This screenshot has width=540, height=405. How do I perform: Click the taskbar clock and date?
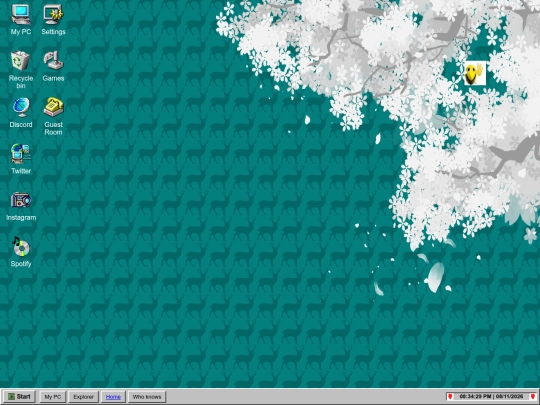coord(491,397)
